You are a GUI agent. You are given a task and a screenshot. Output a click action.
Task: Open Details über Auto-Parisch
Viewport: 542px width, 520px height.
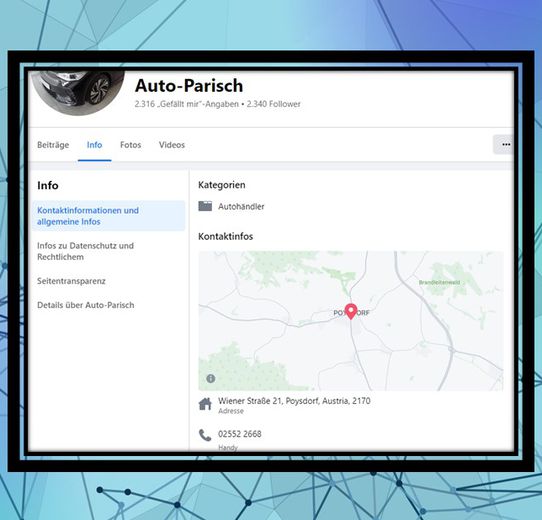(x=86, y=305)
